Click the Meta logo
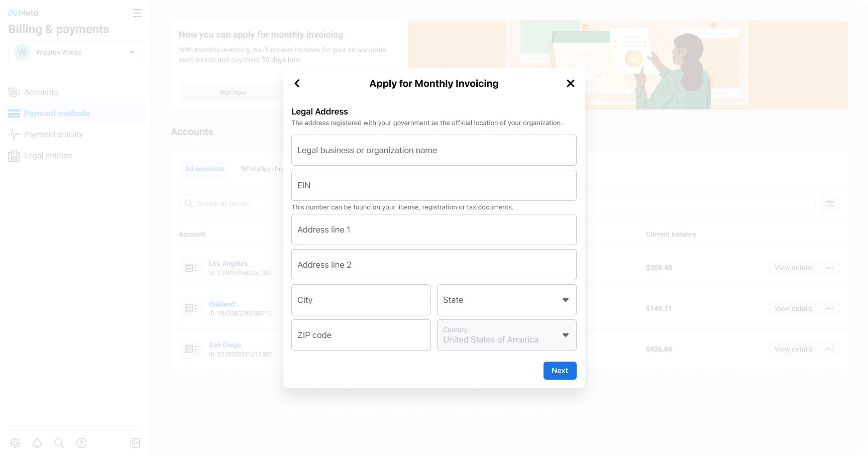 pyautogui.click(x=23, y=13)
